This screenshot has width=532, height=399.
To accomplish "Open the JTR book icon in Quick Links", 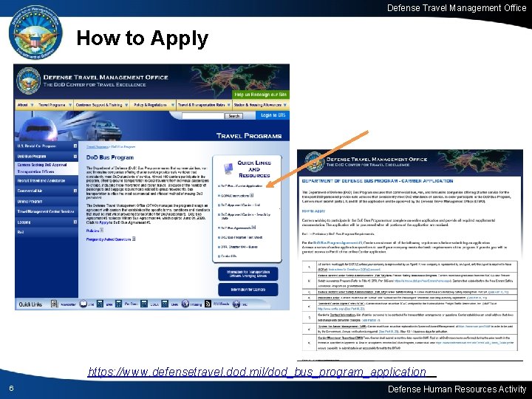I will point(83,304).
